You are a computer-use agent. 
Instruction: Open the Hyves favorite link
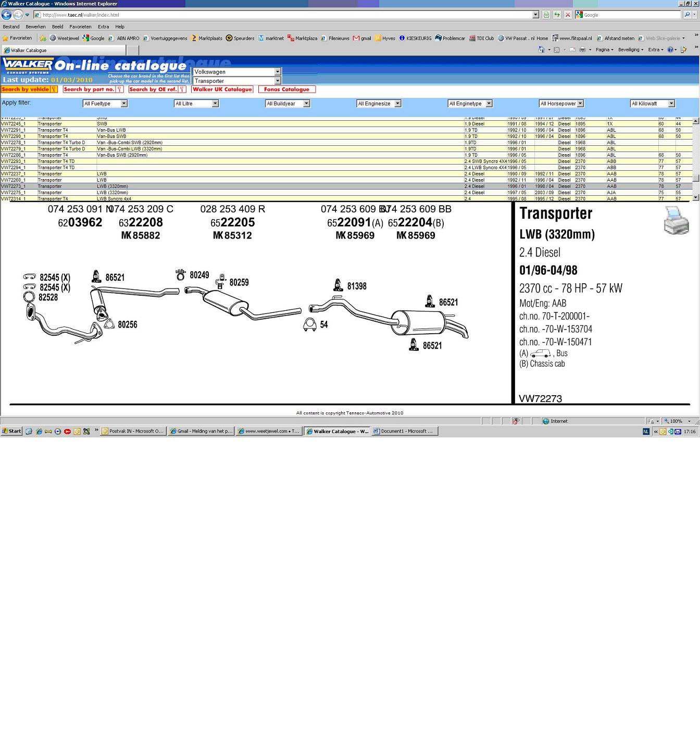pyautogui.click(x=385, y=38)
